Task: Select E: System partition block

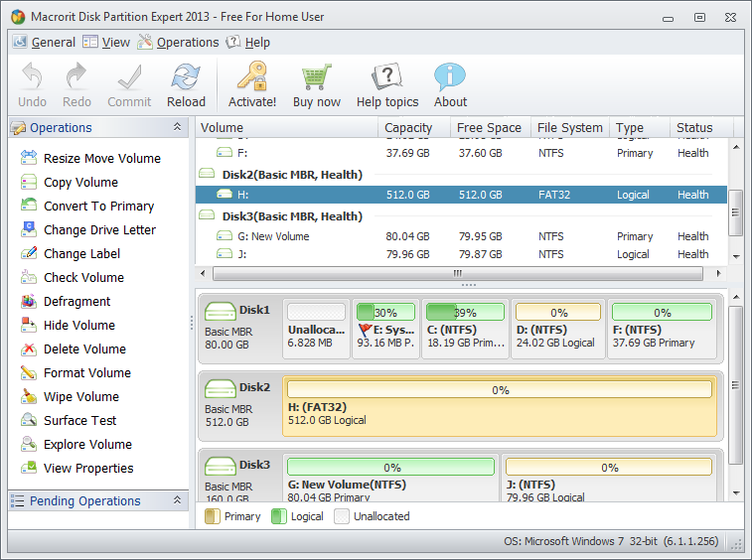Action: pos(385,329)
